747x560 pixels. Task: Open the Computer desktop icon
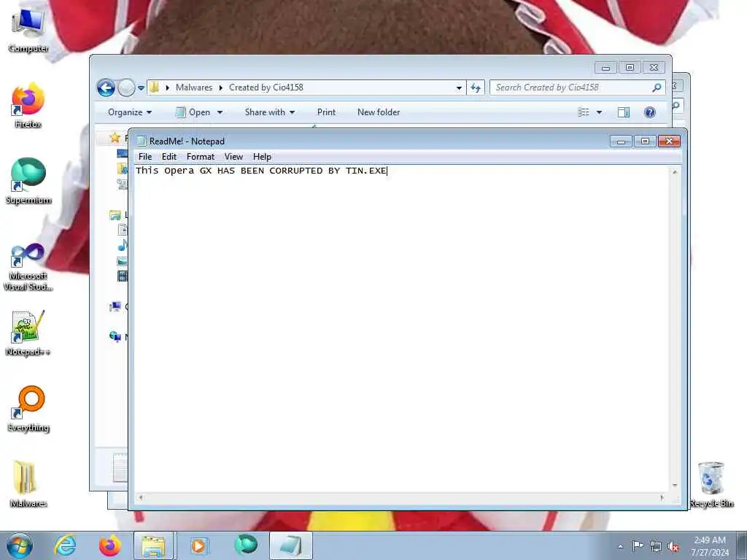(28, 31)
